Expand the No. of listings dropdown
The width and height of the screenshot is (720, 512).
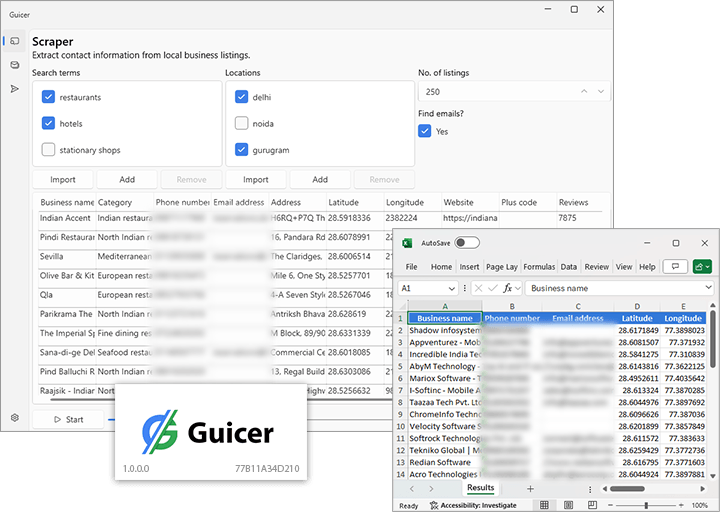coord(600,91)
